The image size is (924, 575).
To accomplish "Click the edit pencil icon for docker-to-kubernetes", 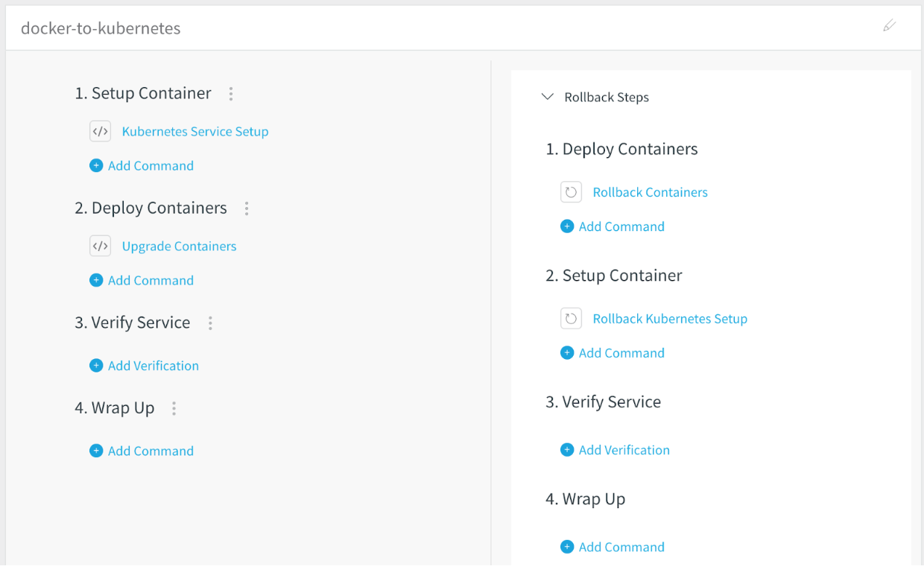I will [x=889, y=26].
